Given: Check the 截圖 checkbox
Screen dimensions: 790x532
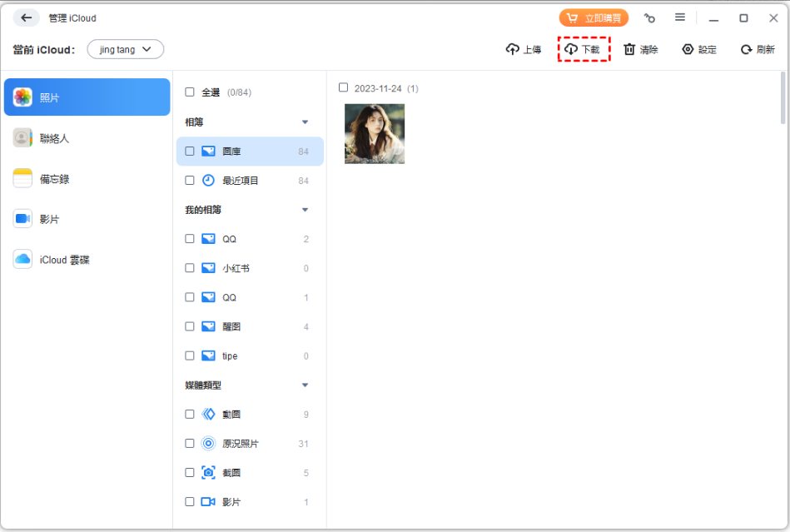Looking at the screenshot, I should pyautogui.click(x=190, y=473).
